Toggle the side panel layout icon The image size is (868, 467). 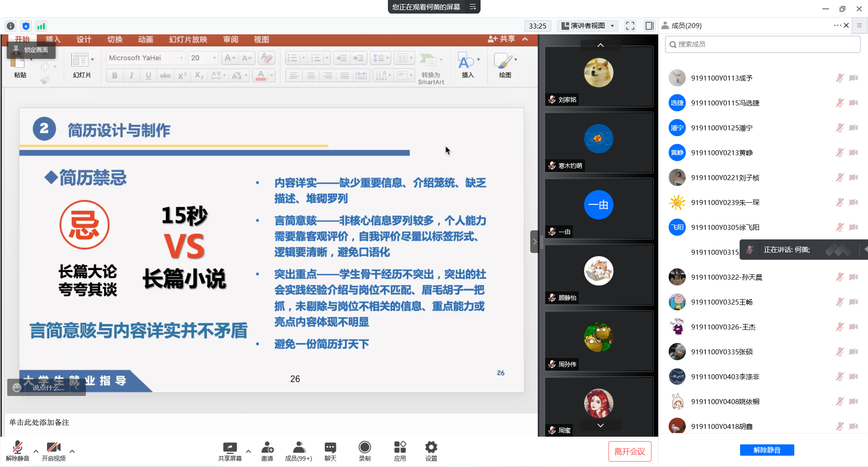[x=649, y=26]
